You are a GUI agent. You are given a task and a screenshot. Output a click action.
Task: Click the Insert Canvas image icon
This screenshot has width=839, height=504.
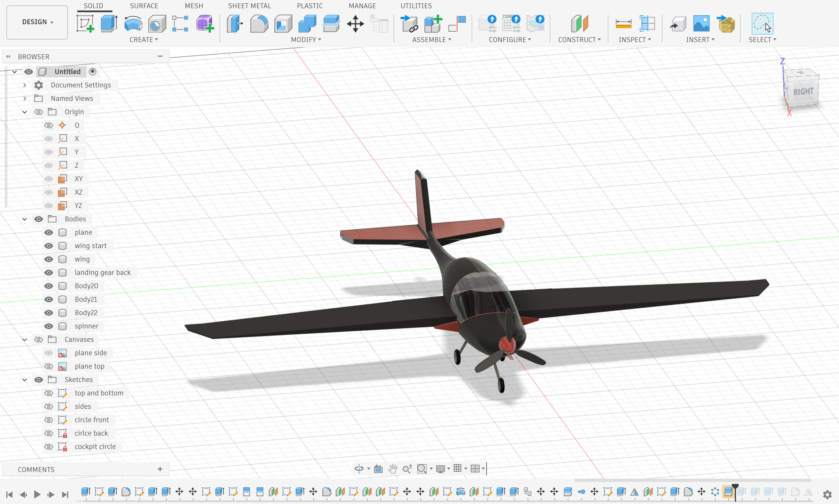point(701,24)
